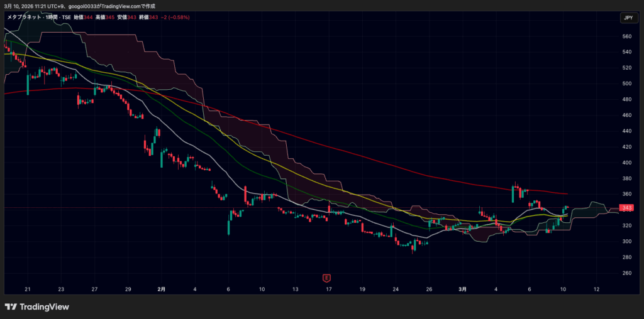Click the 高値 345 high value
This screenshot has height=319, width=644.
point(105,17)
